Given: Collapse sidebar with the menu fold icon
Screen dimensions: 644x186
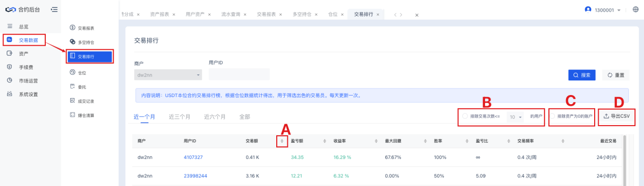Looking at the screenshot, I should [x=54, y=9].
